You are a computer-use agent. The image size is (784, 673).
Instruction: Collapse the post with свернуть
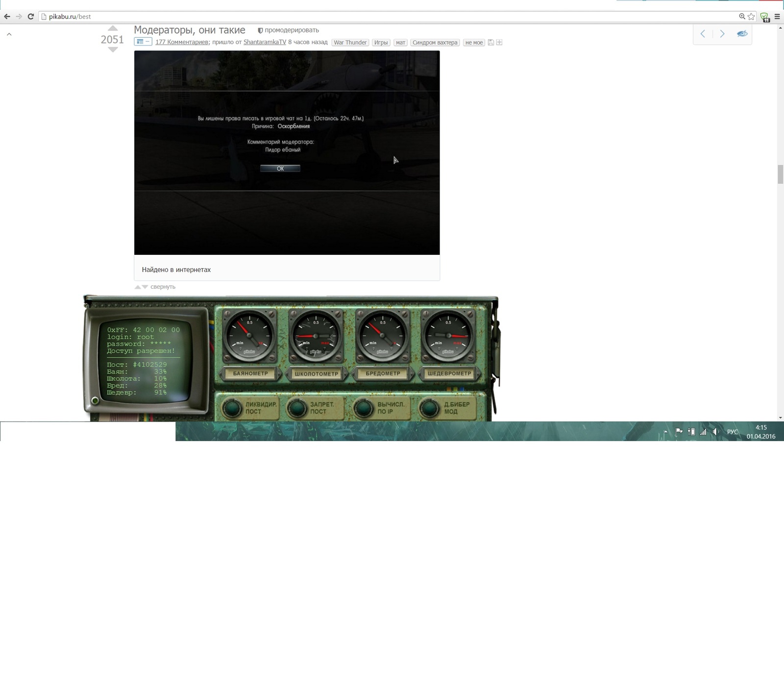pos(163,287)
